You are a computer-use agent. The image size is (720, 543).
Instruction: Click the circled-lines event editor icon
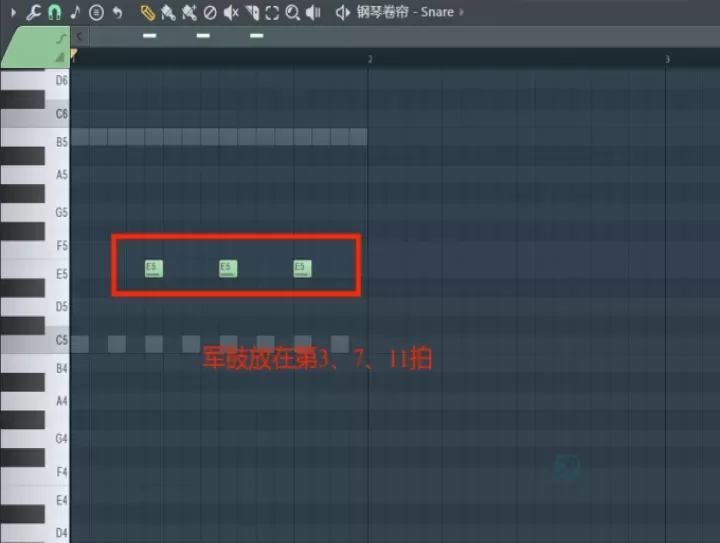(x=96, y=12)
